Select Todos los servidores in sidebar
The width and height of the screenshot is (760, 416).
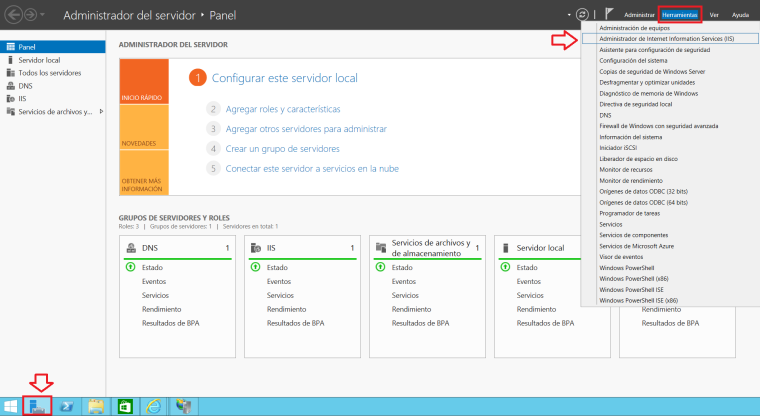coord(49,73)
